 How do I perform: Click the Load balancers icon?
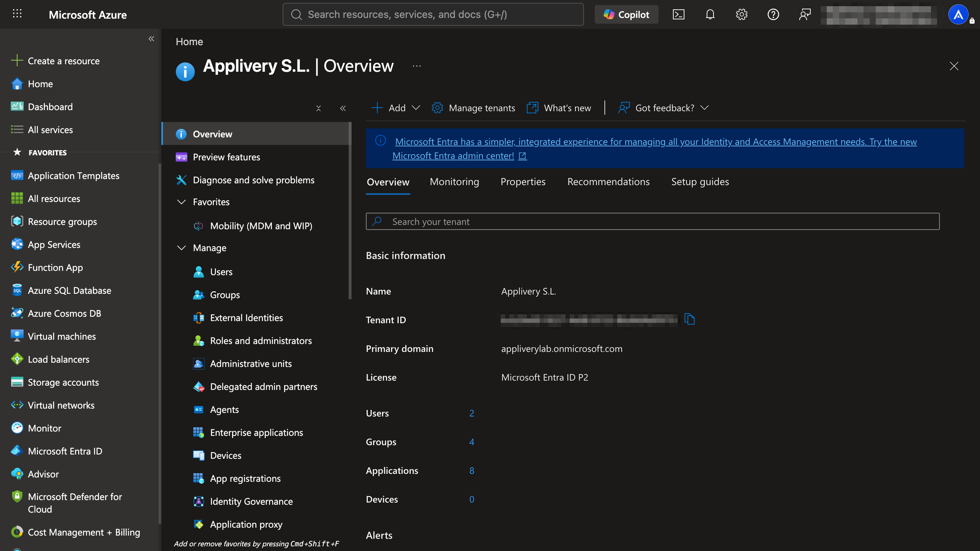pos(17,359)
